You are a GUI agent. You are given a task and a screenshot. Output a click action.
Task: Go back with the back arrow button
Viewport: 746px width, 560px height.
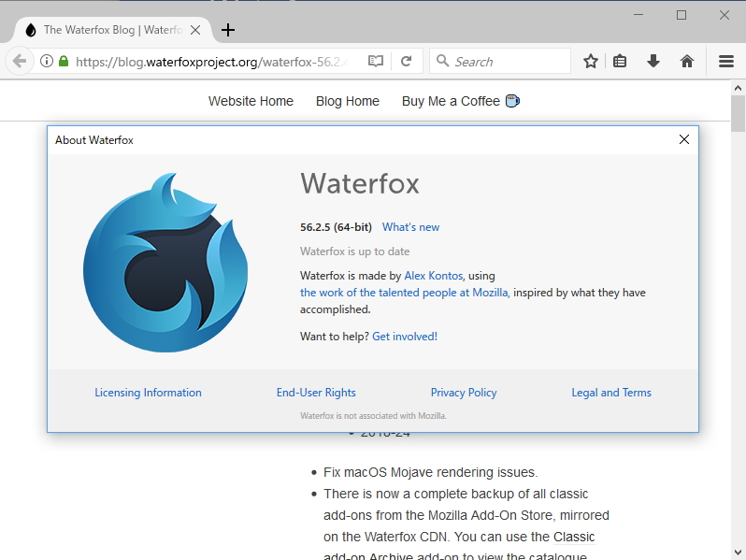click(x=20, y=61)
